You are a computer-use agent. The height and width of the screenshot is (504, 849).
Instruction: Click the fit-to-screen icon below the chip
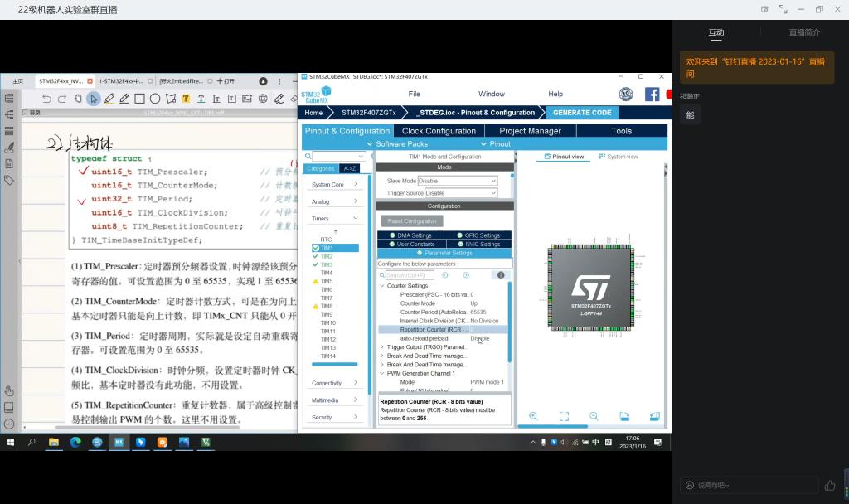pyautogui.click(x=564, y=416)
